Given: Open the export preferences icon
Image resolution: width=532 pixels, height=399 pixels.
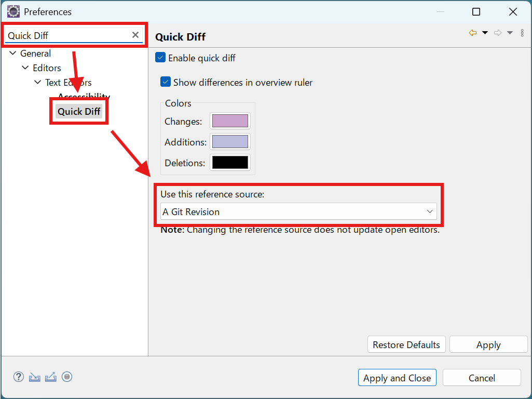Looking at the screenshot, I should click(50, 377).
